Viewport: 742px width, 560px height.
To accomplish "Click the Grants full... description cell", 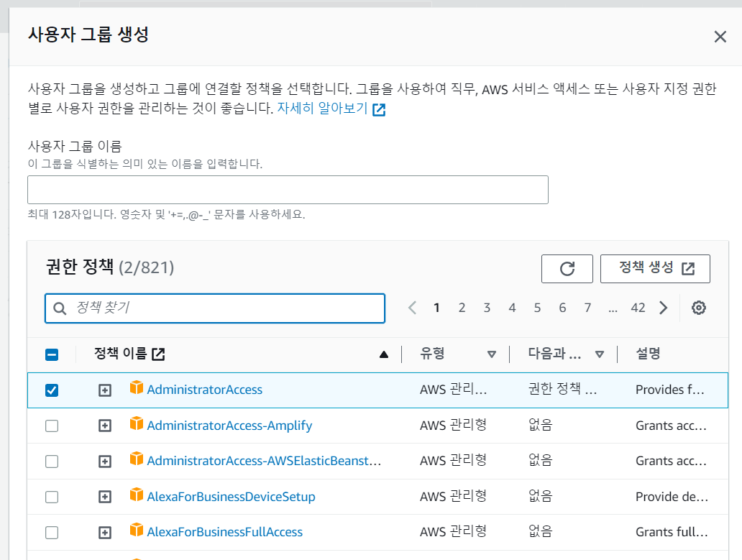I will 672,533.
